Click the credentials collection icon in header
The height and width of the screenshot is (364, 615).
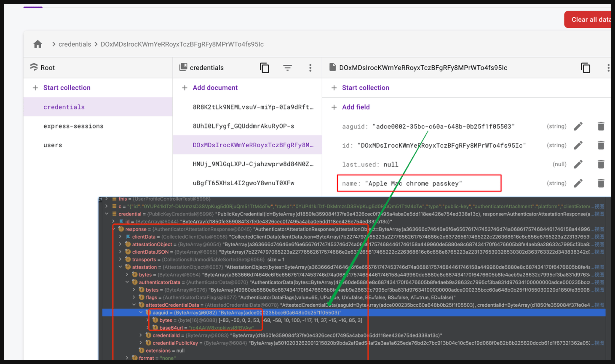183,67
